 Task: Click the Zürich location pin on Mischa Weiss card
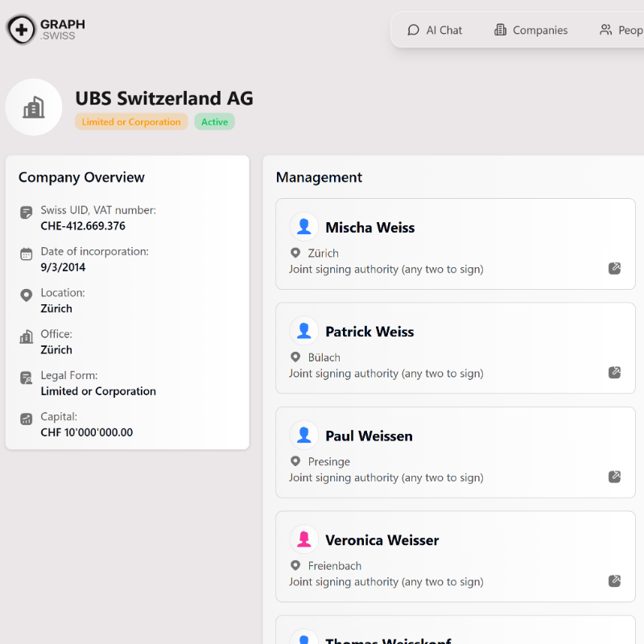pyautogui.click(x=295, y=253)
